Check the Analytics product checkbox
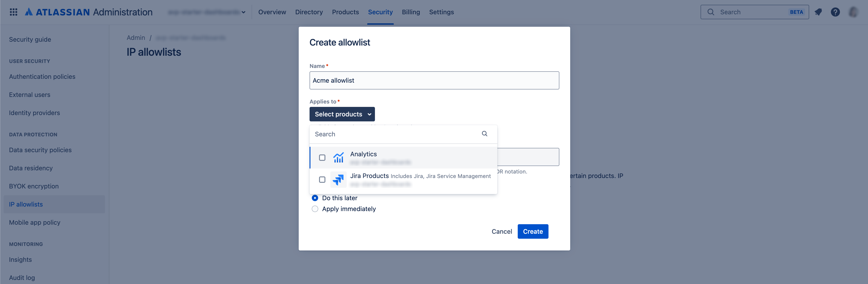 pyautogui.click(x=322, y=158)
